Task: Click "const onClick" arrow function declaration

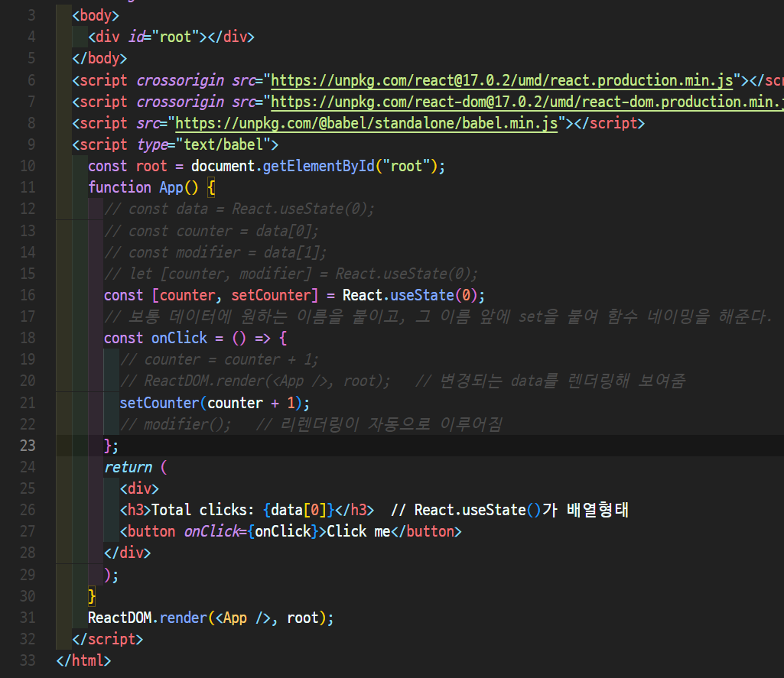Action: (x=195, y=339)
